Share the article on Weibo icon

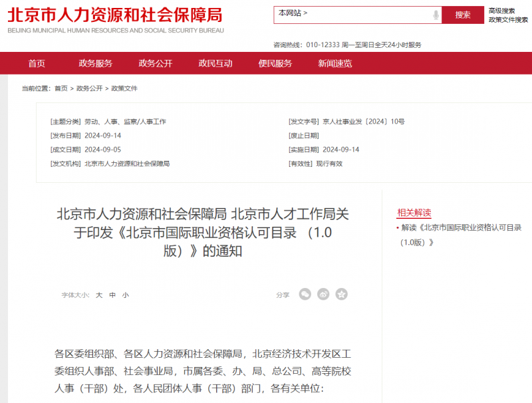click(x=323, y=294)
